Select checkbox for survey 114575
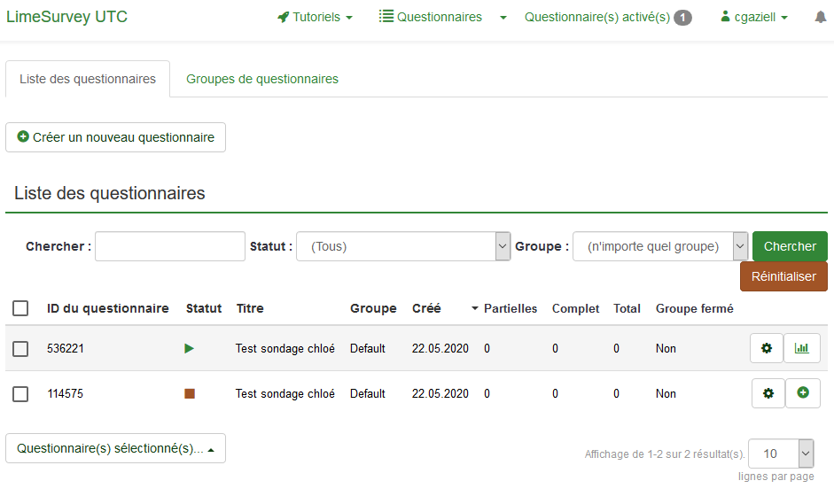 20,394
